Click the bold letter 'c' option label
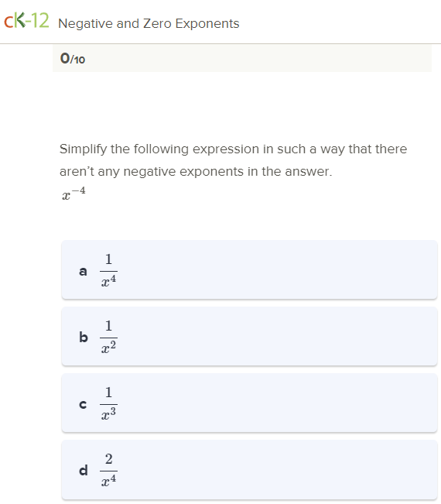 [83, 404]
